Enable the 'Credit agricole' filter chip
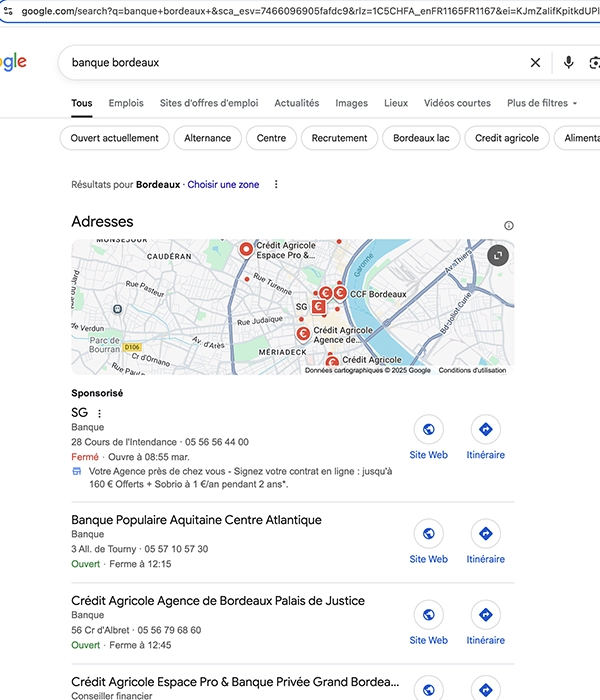The width and height of the screenshot is (600, 700). [506, 138]
